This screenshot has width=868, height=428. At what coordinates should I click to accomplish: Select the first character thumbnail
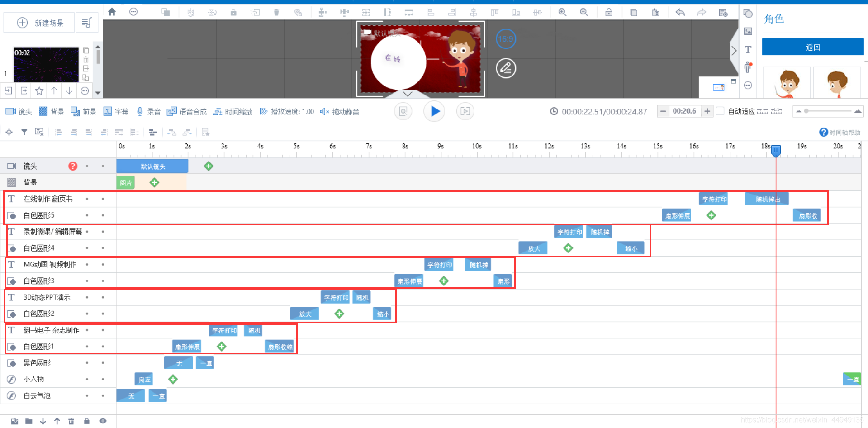click(787, 82)
